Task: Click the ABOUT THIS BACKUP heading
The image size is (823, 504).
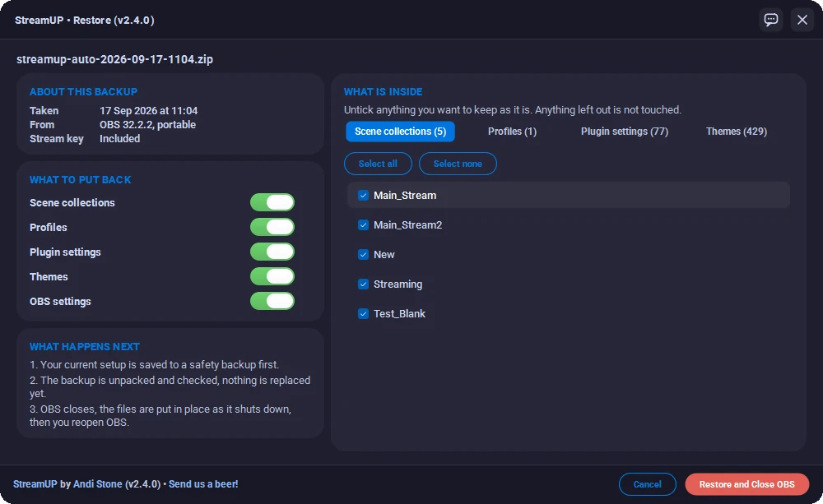Action: [x=83, y=92]
